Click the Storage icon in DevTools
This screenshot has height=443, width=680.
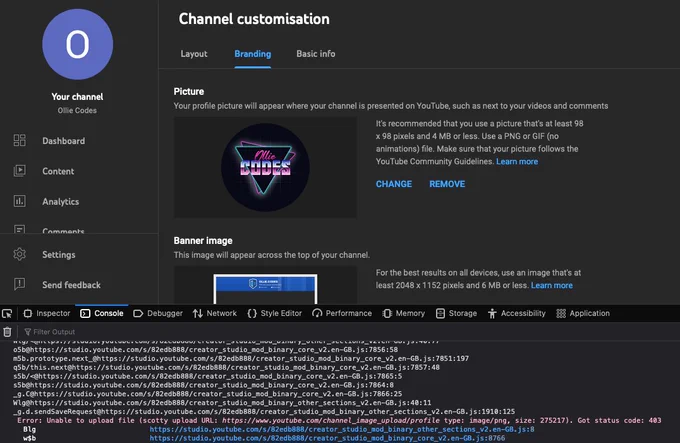click(x=440, y=313)
